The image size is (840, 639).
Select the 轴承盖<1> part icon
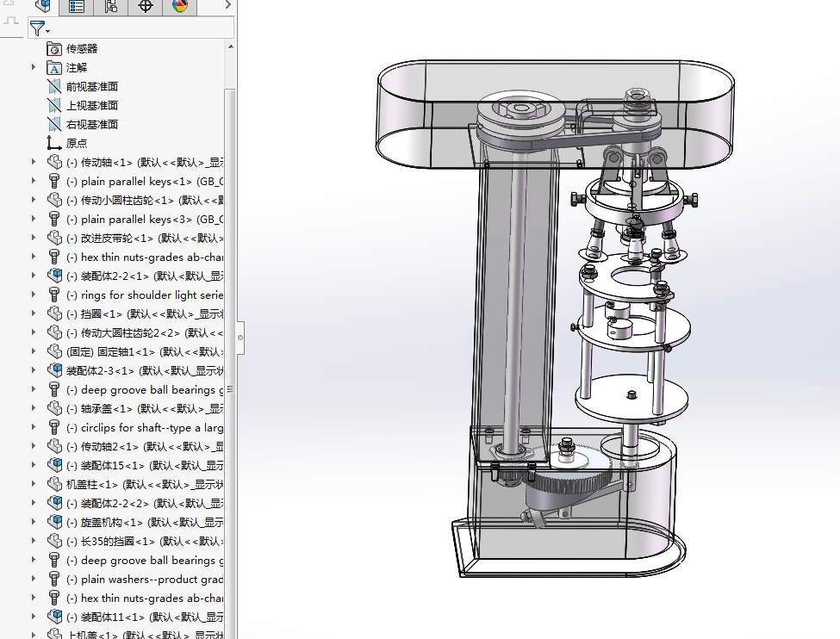54,409
